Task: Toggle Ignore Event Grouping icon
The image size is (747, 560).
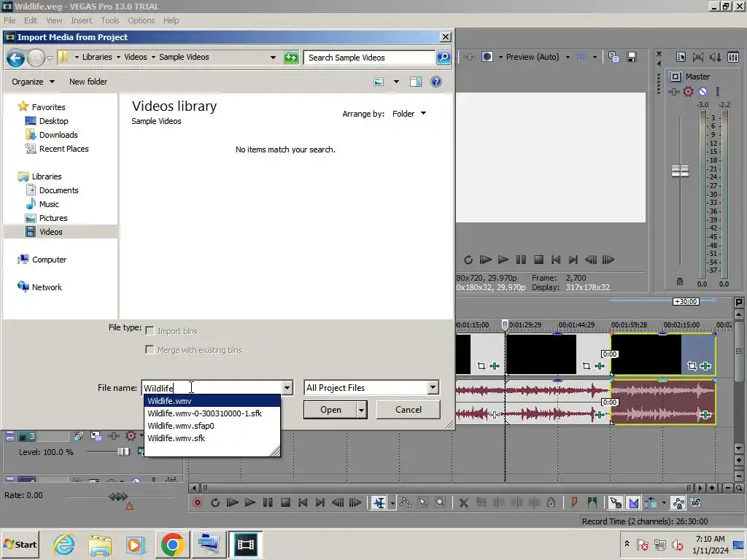Action: coord(696,502)
